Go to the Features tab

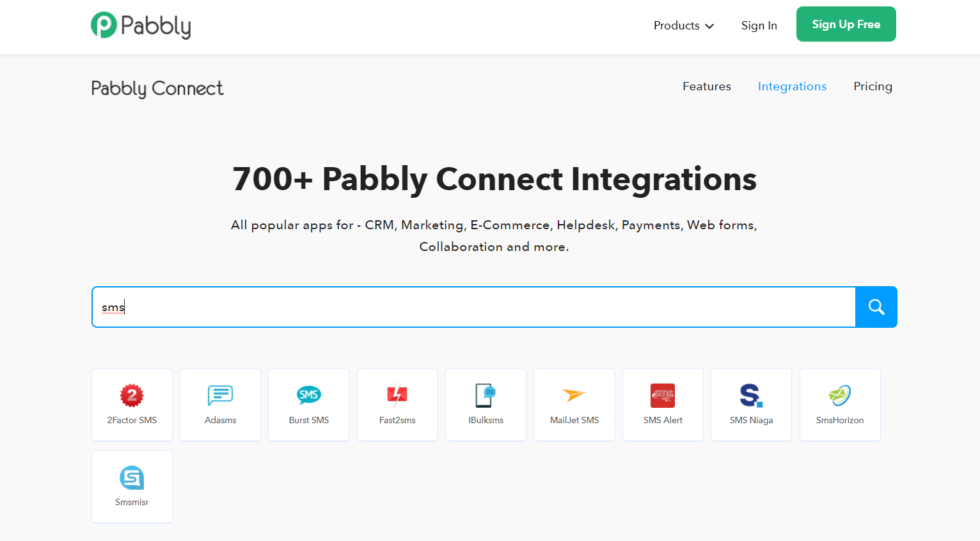click(x=707, y=86)
